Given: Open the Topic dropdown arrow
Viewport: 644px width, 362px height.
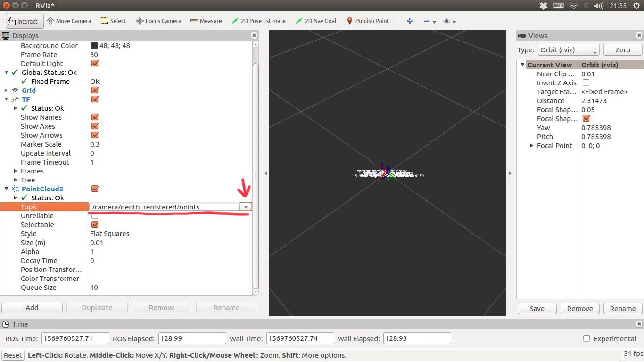Looking at the screenshot, I should (246, 207).
